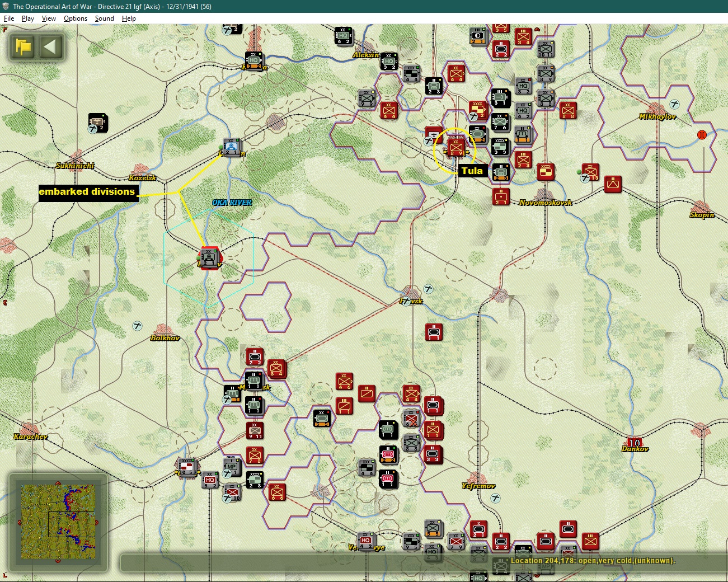The width and height of the screenshot is (728, 582).
Task: Select the gray infantry counter numbered 9 9
Action: [367, 98]
